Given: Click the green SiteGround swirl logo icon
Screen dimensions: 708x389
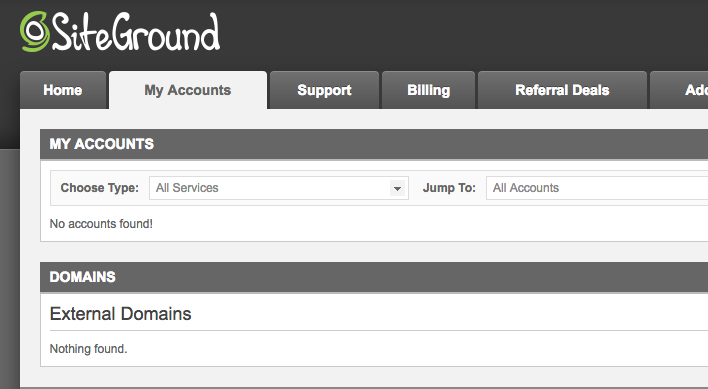Looking at the screenshot, I should 35,32.
